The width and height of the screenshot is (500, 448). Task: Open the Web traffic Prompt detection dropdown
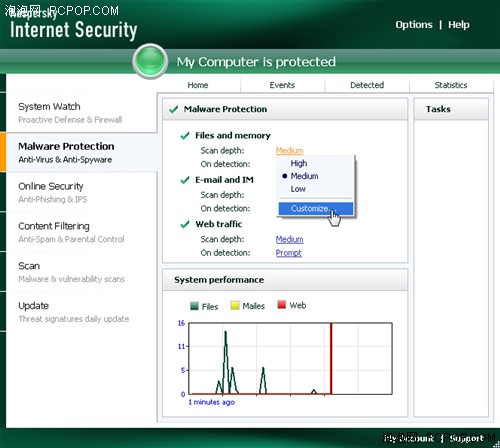coord(289,253)
